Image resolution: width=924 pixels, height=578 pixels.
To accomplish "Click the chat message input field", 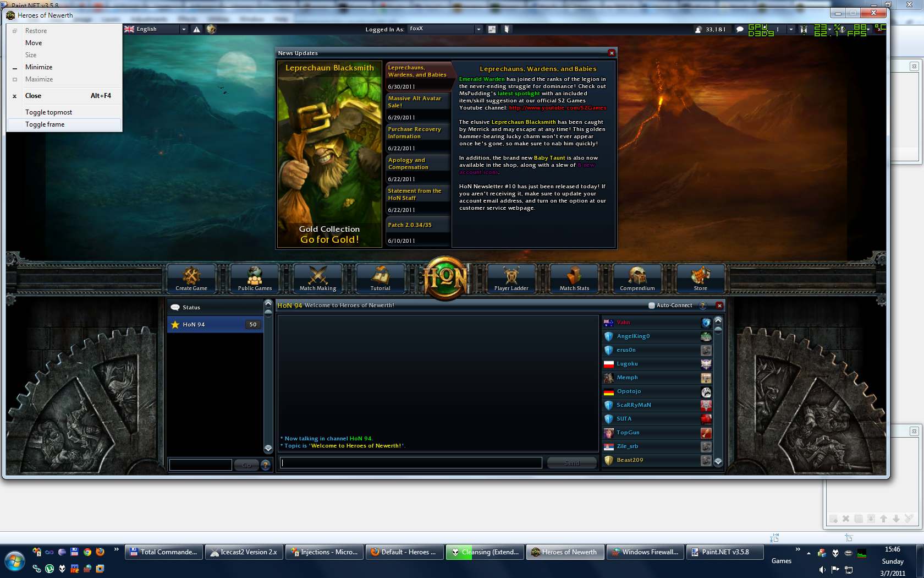I will pos(411,463).
